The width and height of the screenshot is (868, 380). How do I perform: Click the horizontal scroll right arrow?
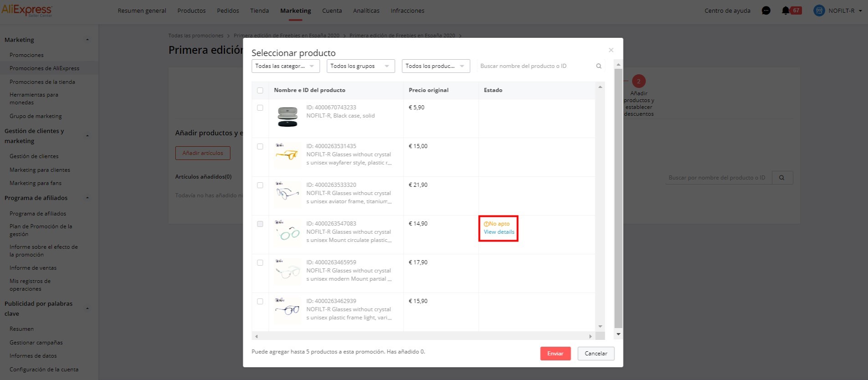coord(591,336)
